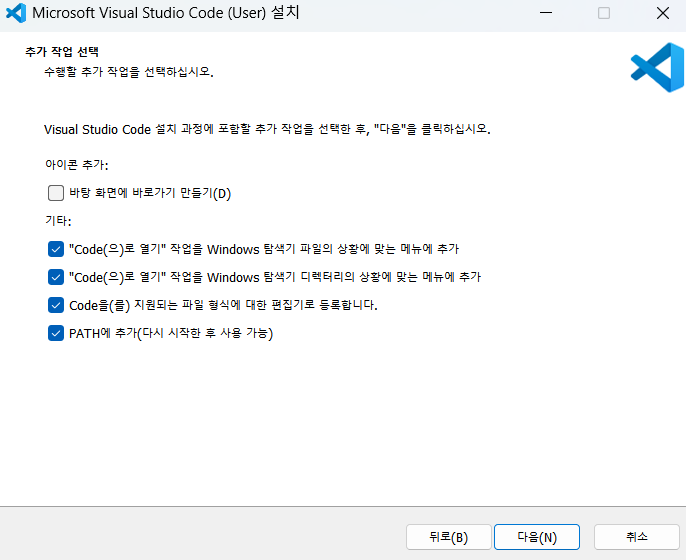The image size is (686, 560).
Task: Uncheck the PATH에 추가 checkbox
Action: pyautogui.click(x=56, y=333)
